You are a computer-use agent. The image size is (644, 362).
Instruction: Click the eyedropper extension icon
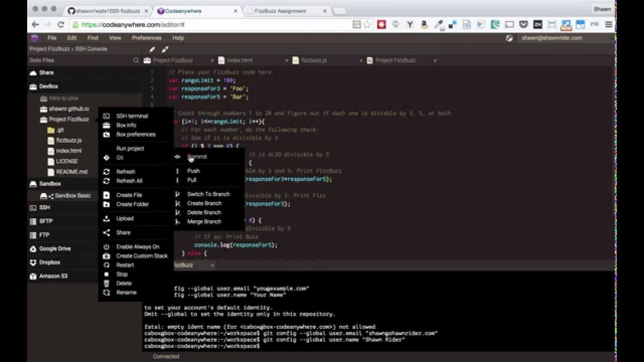[x=438, y=24]
